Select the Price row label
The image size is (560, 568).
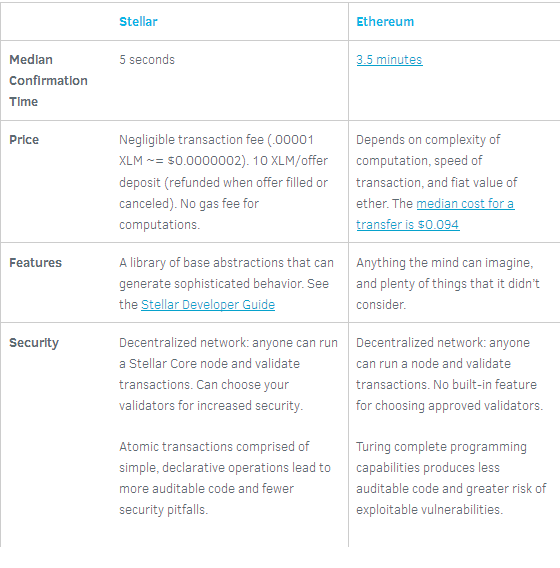(x=24, y=140)
